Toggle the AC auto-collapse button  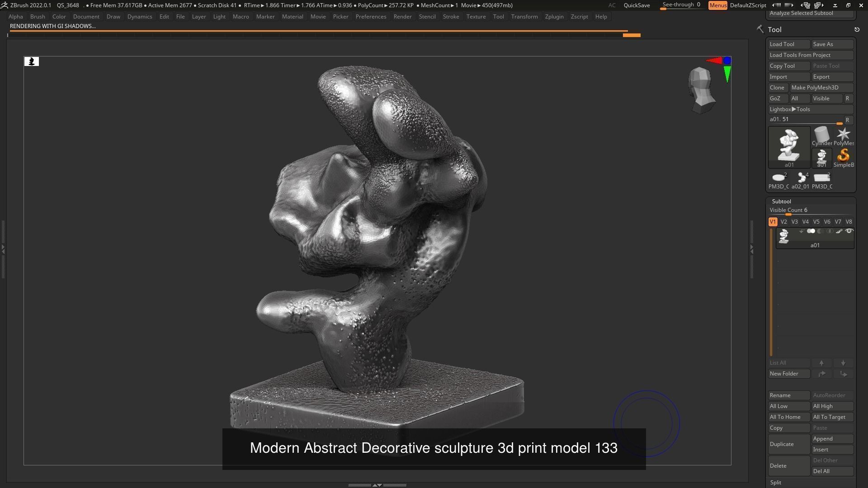coord(612,5)
